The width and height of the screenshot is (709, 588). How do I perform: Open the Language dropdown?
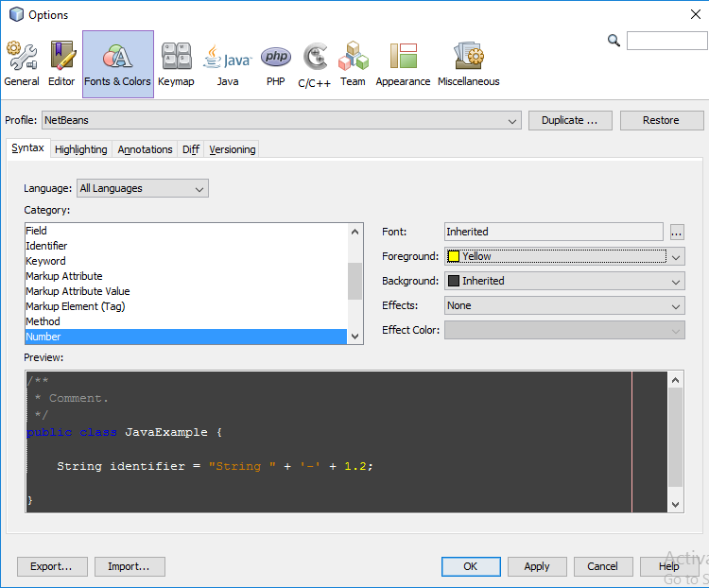(143, 189)
